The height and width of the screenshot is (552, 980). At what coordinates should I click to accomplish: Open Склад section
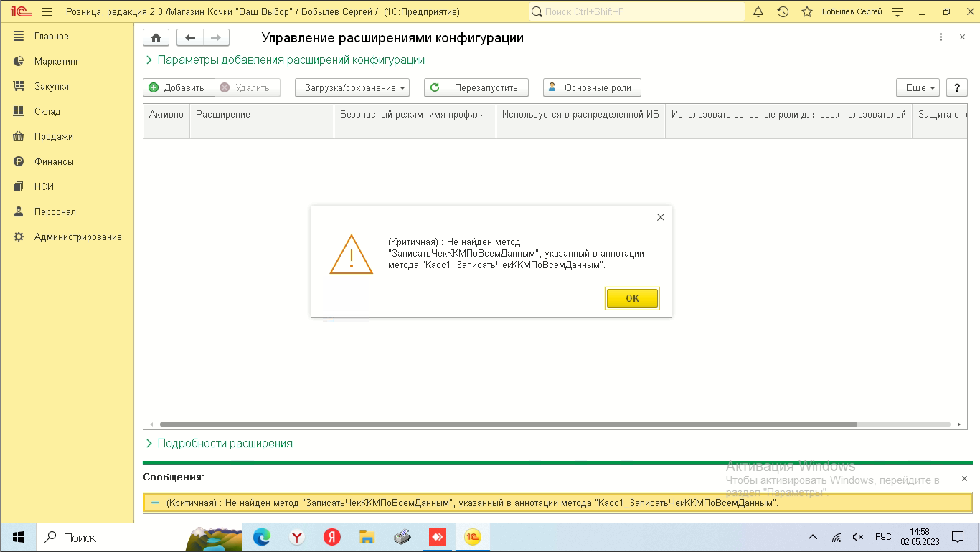click(47, 112)
